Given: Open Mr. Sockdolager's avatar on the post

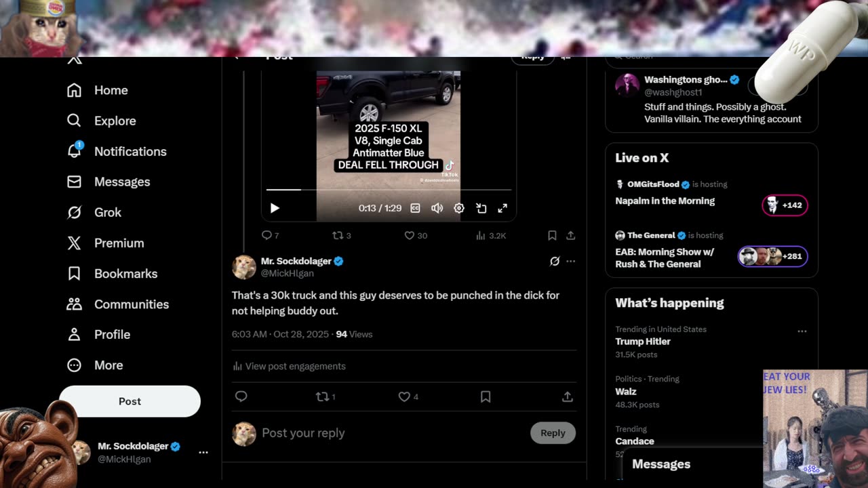Looking at the screenshot, I should click(244, 267).
